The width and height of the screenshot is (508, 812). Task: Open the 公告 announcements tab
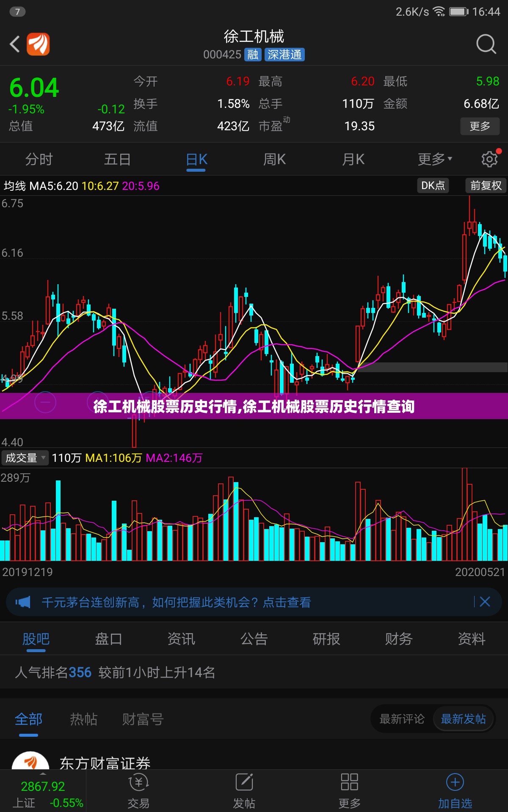[254, 639]
